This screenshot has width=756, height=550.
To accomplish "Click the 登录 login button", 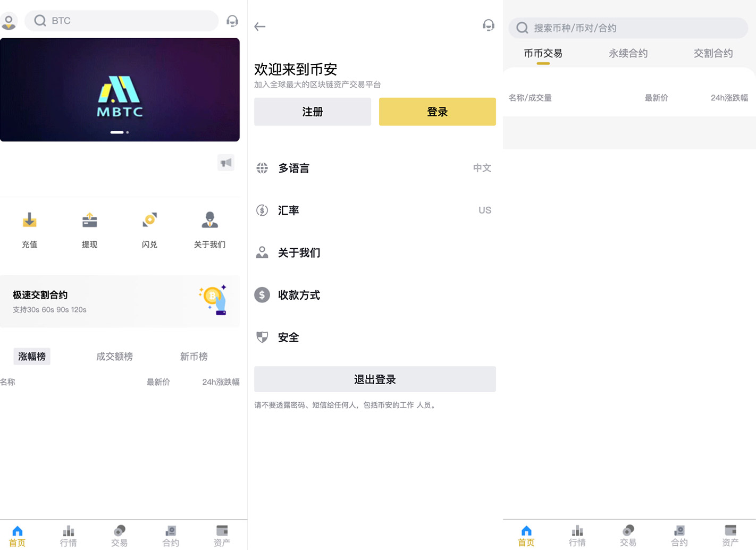I will click(x=438, y=112).
